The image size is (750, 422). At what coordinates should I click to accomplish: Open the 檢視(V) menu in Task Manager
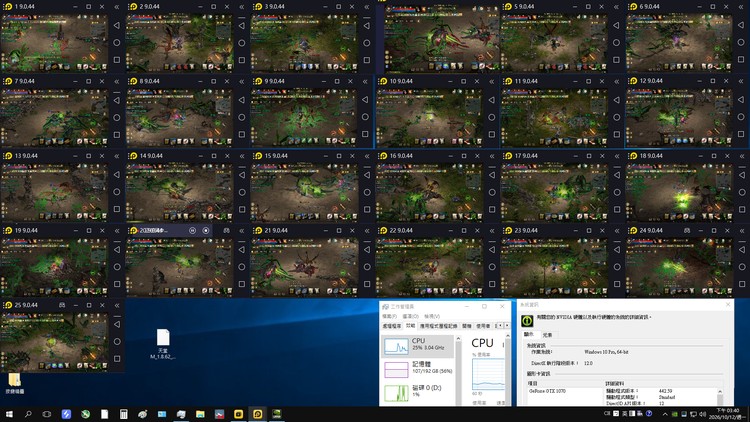[432, 316]
